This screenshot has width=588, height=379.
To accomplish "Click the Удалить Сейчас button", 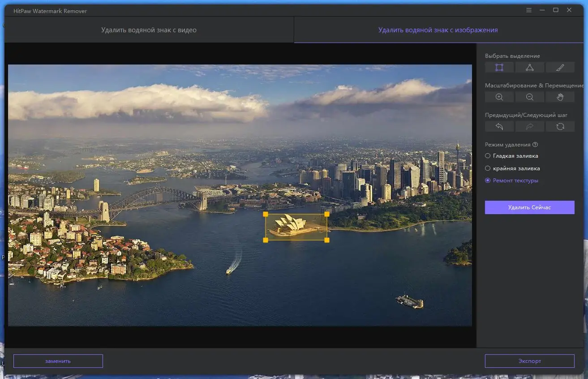I will (x=530, y=207).
